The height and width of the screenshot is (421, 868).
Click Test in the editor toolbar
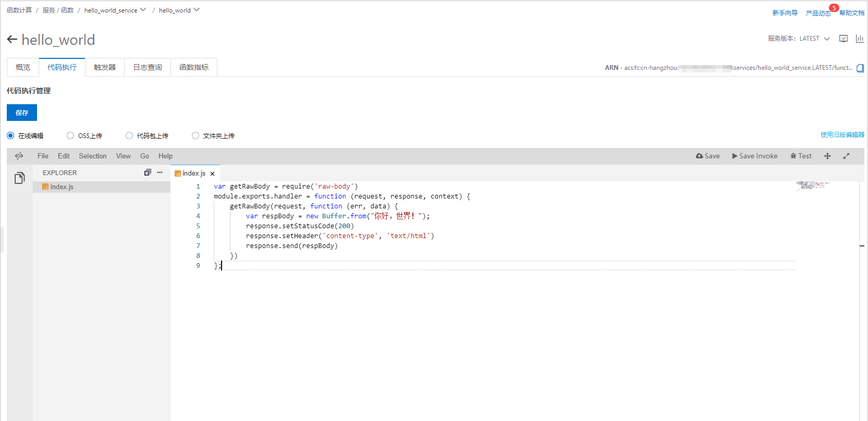801,156
